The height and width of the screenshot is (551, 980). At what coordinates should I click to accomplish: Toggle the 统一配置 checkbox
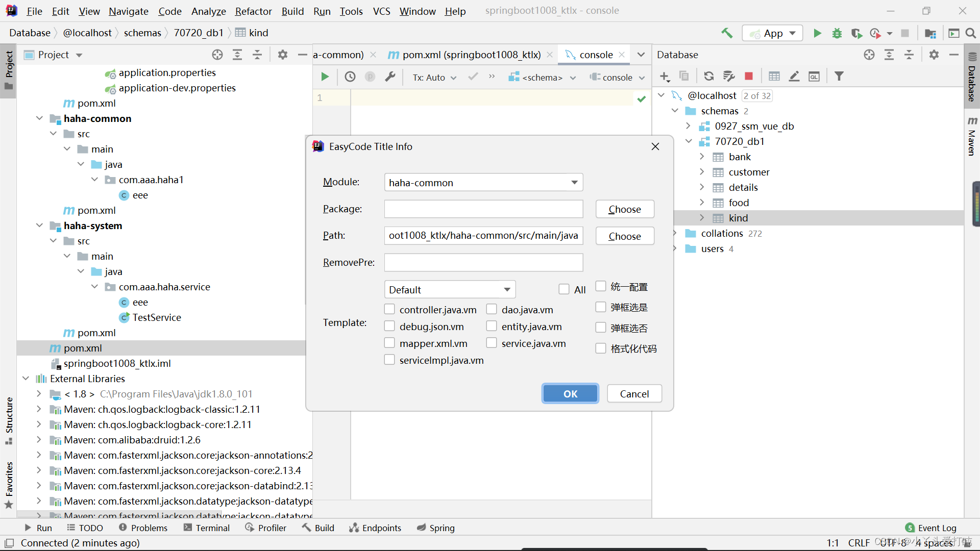[601, 287]
